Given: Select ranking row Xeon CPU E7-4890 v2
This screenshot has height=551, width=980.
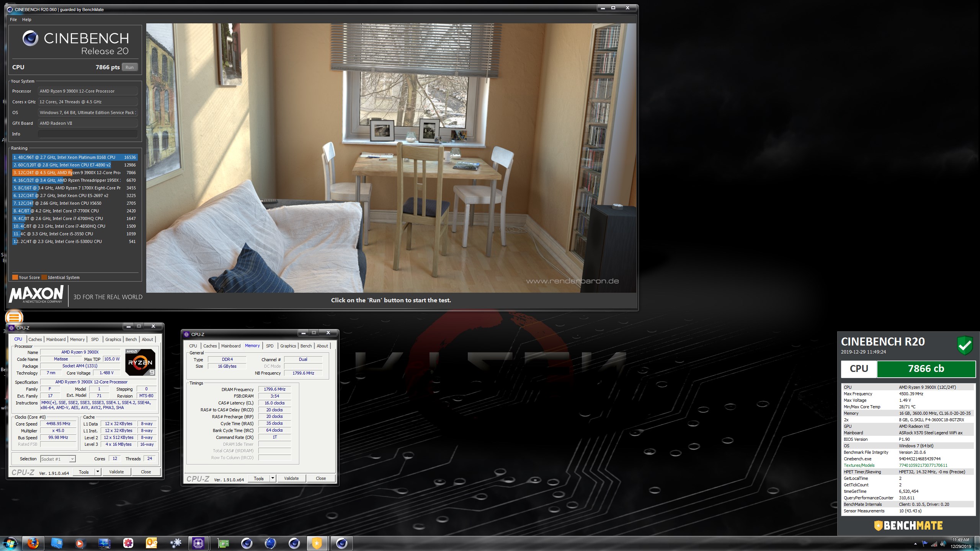Looking at the screenshot, I should [x=75, y=165].
